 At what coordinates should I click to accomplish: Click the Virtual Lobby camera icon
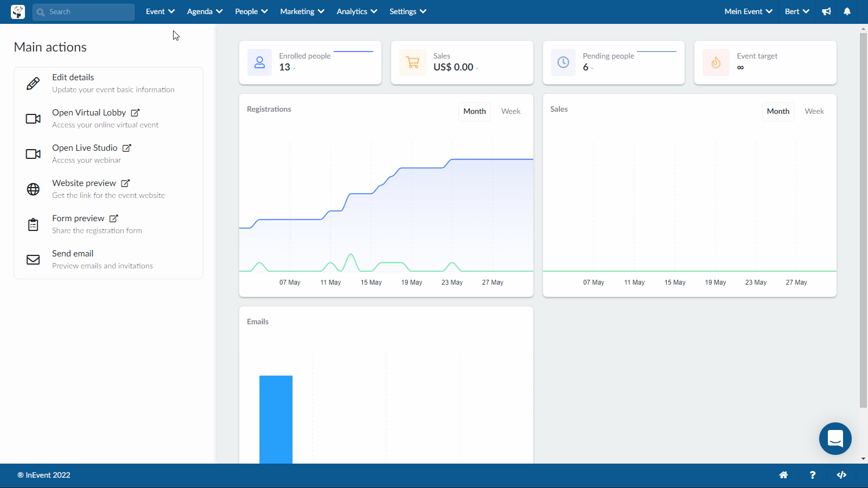pos(33,119)
